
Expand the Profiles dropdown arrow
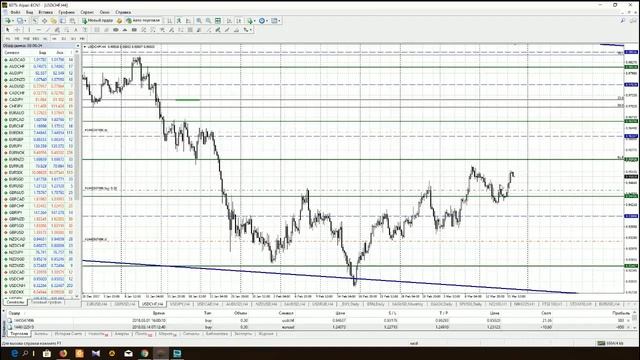coord(25,20)
